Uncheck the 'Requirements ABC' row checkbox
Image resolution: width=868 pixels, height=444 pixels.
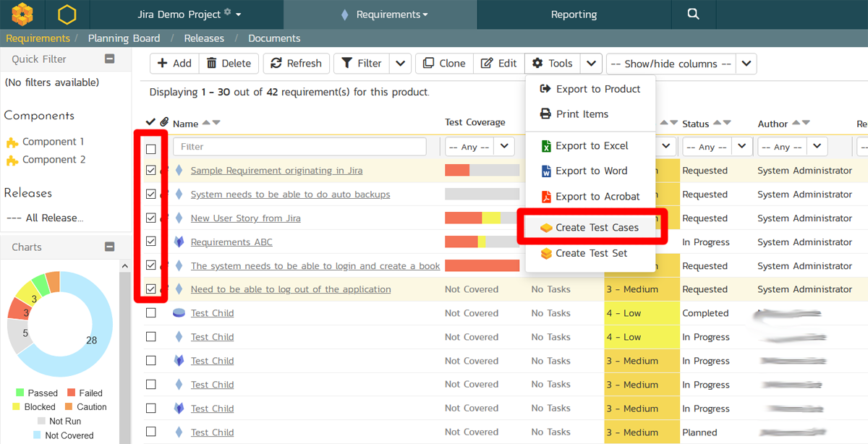click(x=151, y=242)
